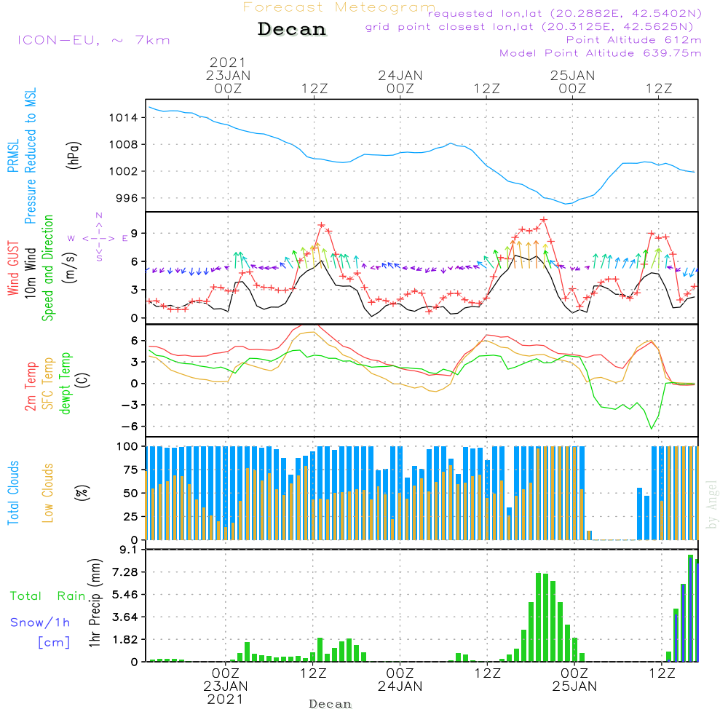Click the 'Point Altitude 612m' text
This screenshot has height=728, width=728.
[634, 40]
